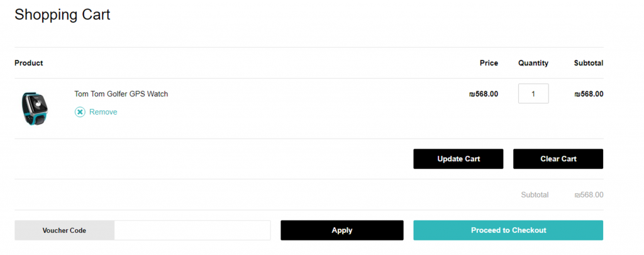Viewport: 644px width, 255px height.
Task: Focus the quantity input field
Action: pos(533,94)
